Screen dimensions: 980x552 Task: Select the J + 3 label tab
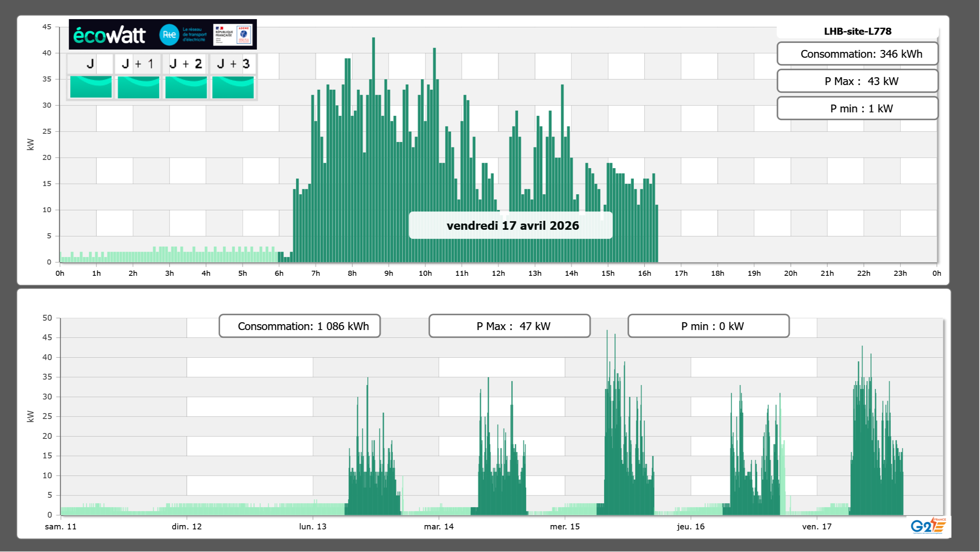tap(233, 64)
